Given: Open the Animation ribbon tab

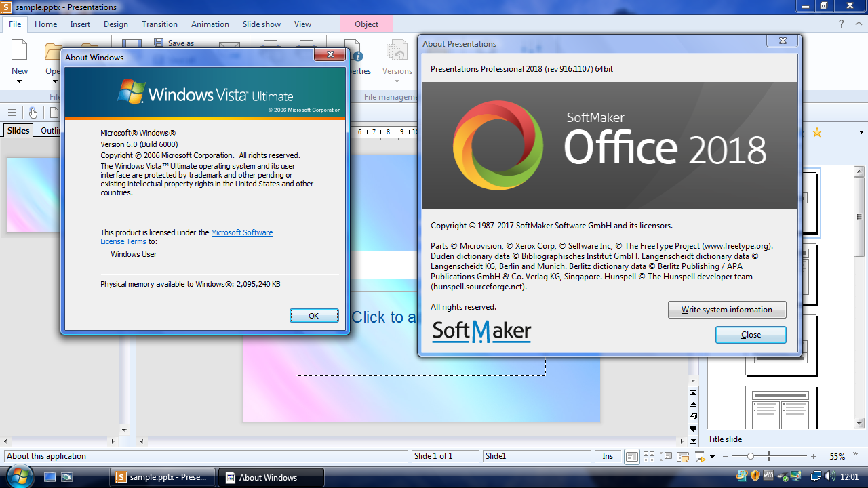Looking at the screenshot, I should [210, 24].
